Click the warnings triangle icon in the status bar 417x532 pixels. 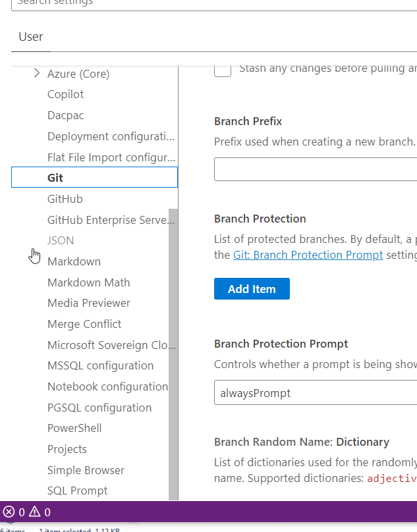point(34,512)
